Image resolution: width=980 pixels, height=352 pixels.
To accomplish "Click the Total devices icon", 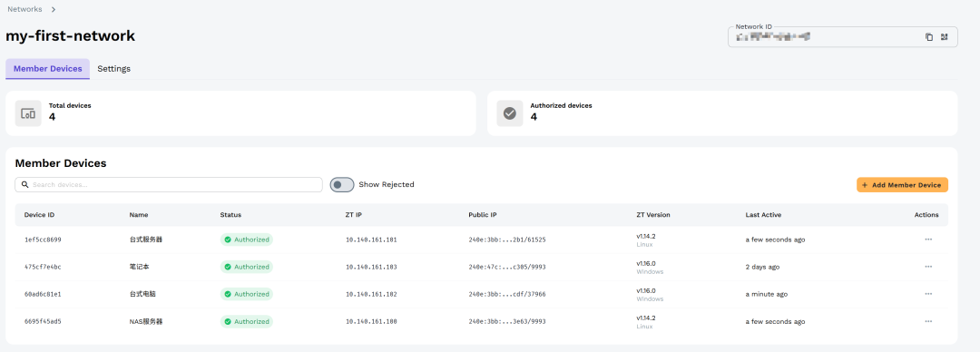I will [28, 113].
